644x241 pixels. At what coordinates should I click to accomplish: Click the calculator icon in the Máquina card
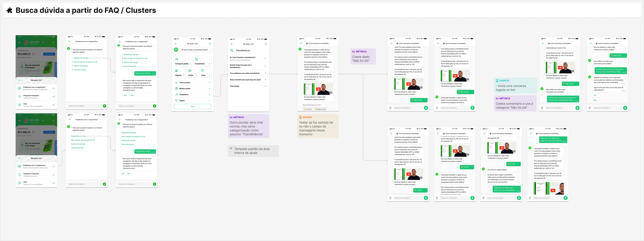pyautogui.click(x=176, y=71)
